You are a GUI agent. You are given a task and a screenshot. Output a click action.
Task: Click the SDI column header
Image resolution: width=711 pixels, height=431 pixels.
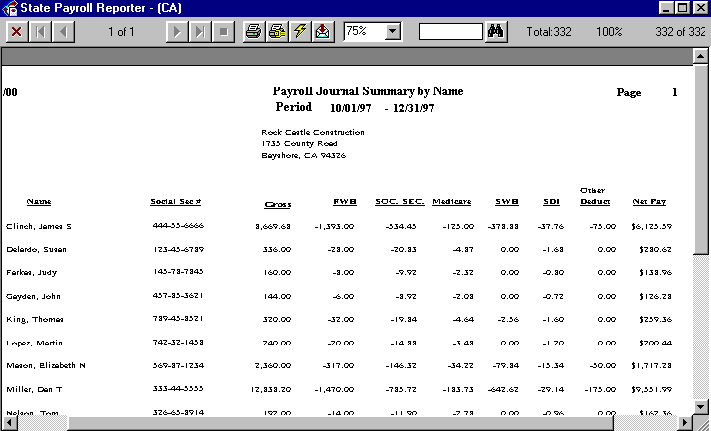pos(551,202)
